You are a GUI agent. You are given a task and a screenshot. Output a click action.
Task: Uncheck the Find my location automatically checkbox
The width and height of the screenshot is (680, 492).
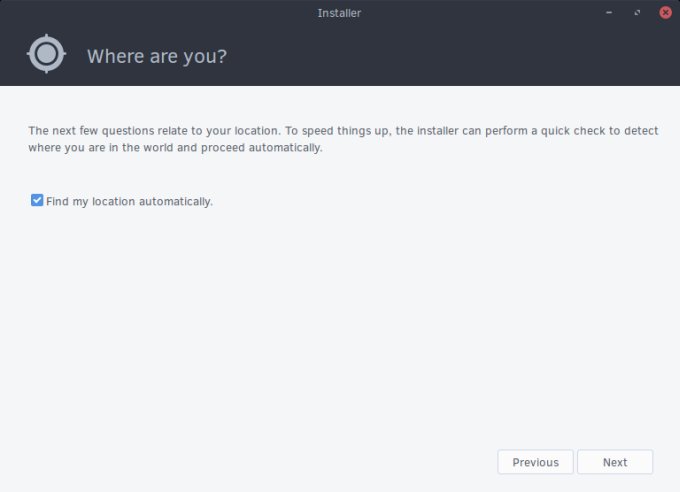(37, 201)
